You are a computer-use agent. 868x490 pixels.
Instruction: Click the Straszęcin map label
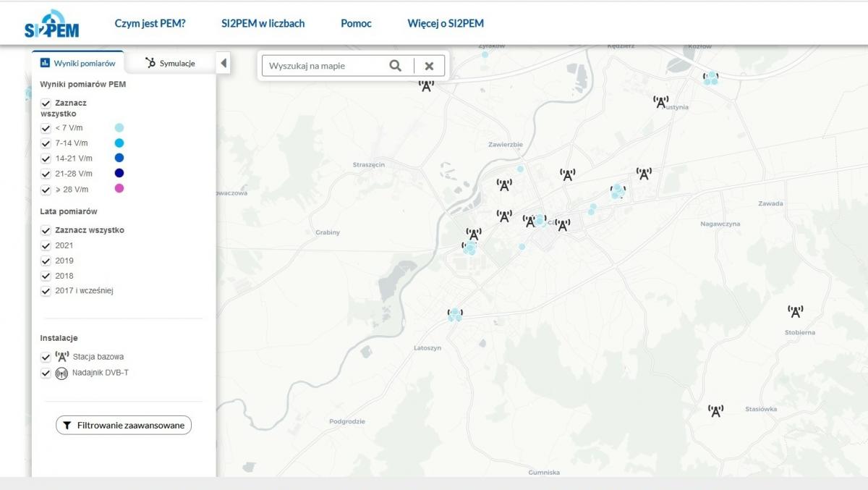coord(369,165)
